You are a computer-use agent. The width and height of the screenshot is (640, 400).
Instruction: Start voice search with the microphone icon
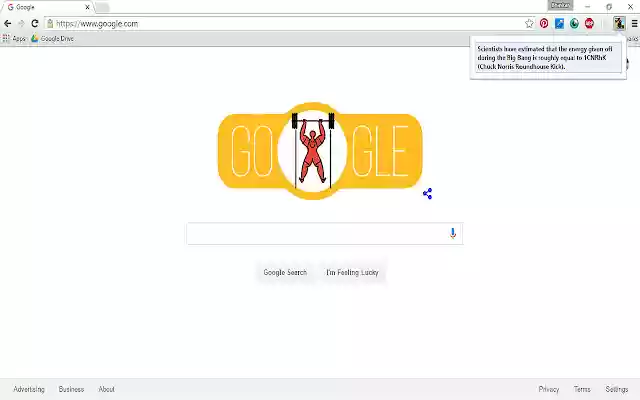[453, 233]
